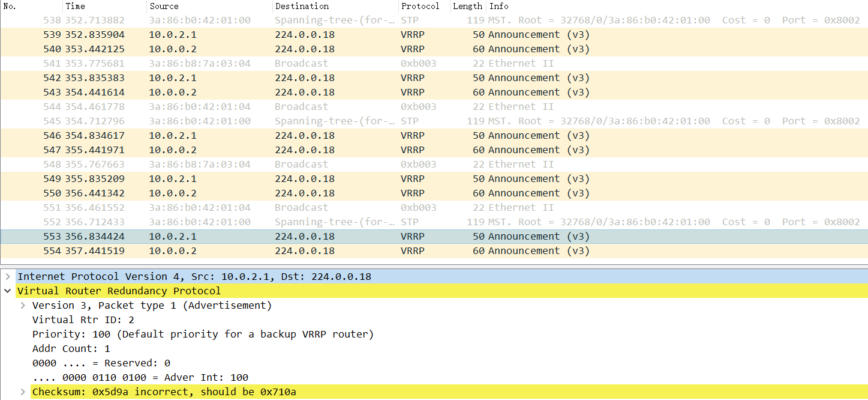Expand the Checksum 0x5d9a incorrect row

(x=23, y=392)
